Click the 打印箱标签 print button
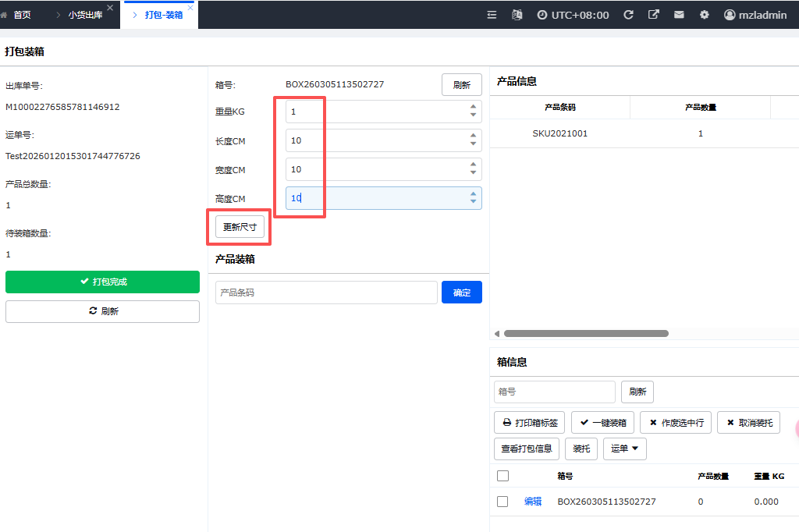799x532 pixels. [x=529, y=423]
